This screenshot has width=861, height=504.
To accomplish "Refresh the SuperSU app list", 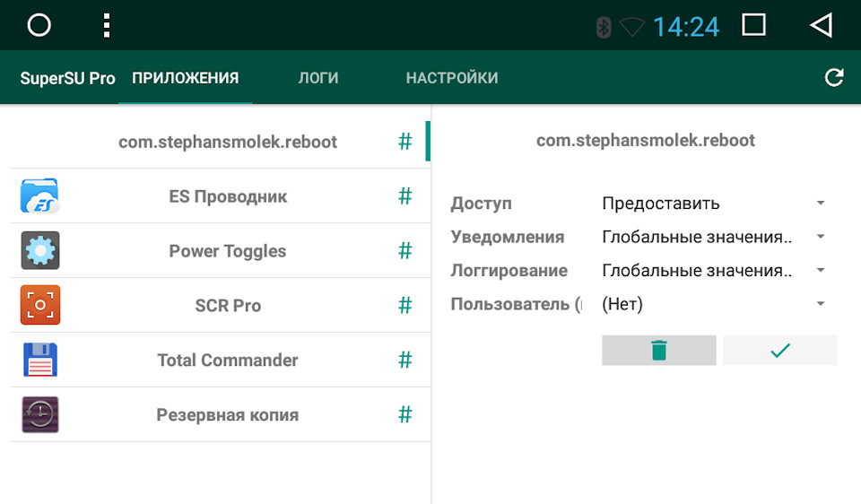I will [x=833, y=77].
